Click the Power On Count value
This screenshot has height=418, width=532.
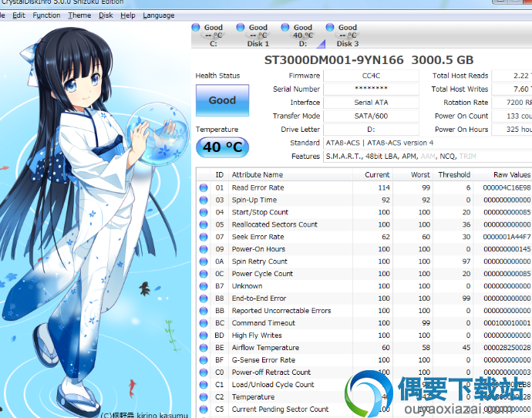(x=512, y=116)
